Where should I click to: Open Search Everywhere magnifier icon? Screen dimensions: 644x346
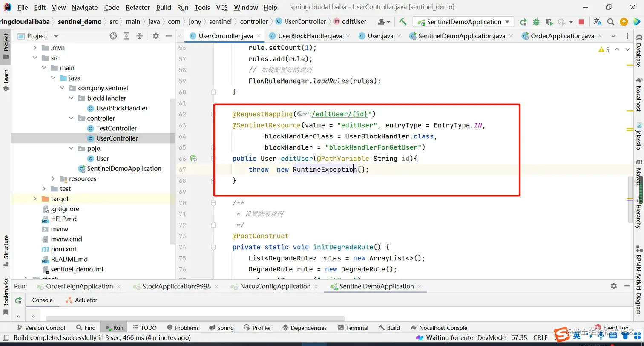pyautogui.click(x=611, y=22)
